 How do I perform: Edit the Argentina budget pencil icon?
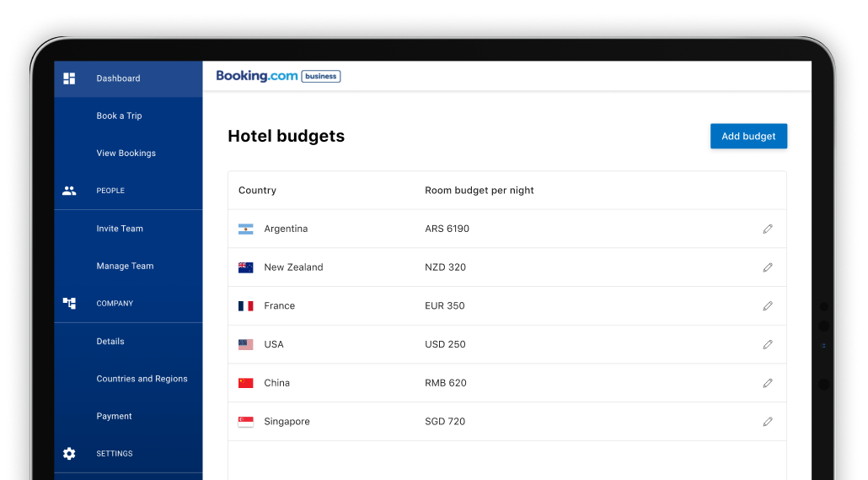[767, 229]
